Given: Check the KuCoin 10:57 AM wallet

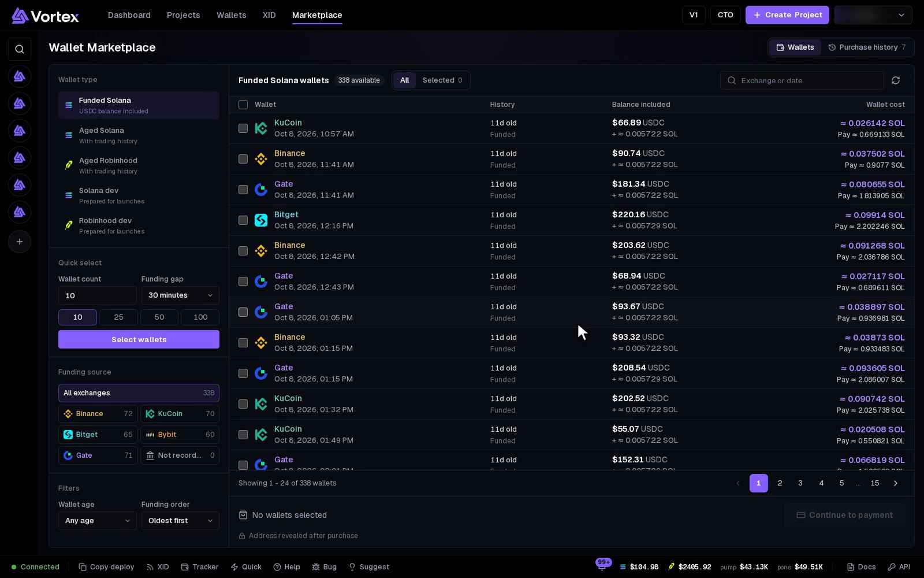Looking at the screenshot, I should [243, 128].
